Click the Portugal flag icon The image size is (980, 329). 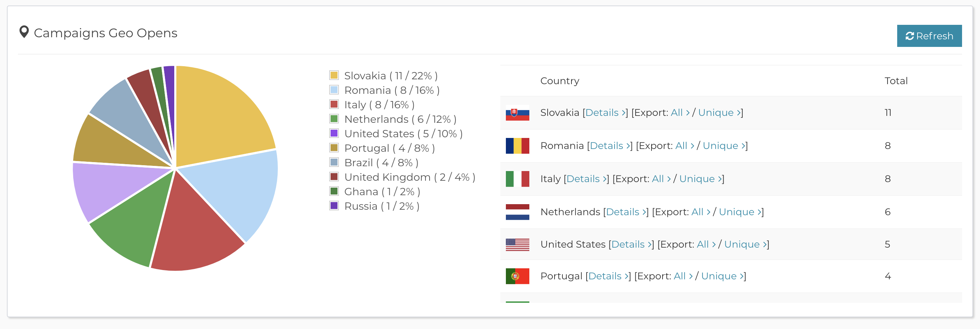(x=517, y=276)
